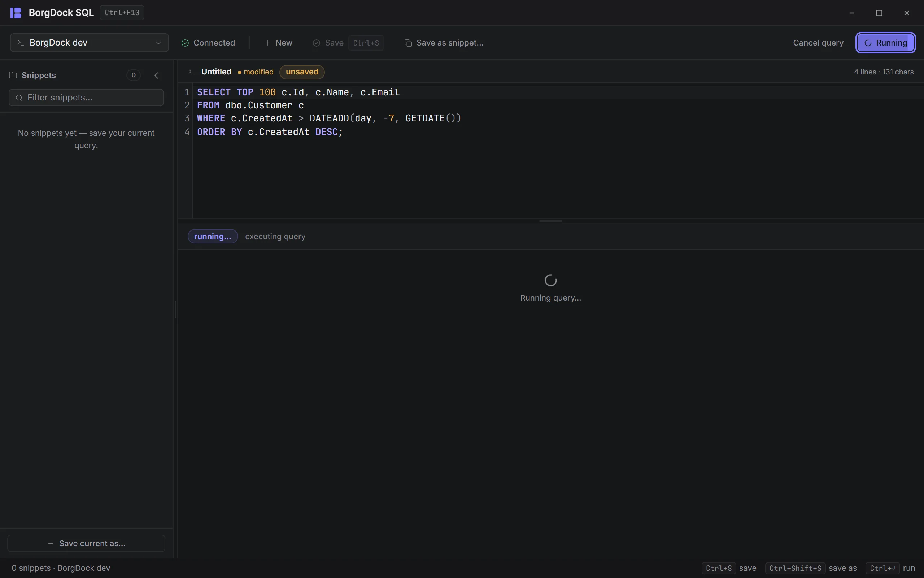Maximize the BorgDock SQL window

point(879,13)
